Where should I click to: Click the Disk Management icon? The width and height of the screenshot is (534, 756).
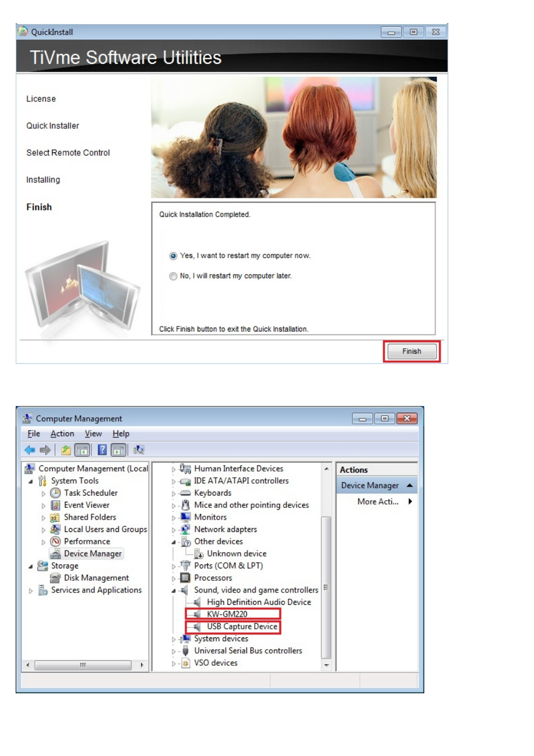[x=55, y=578]
